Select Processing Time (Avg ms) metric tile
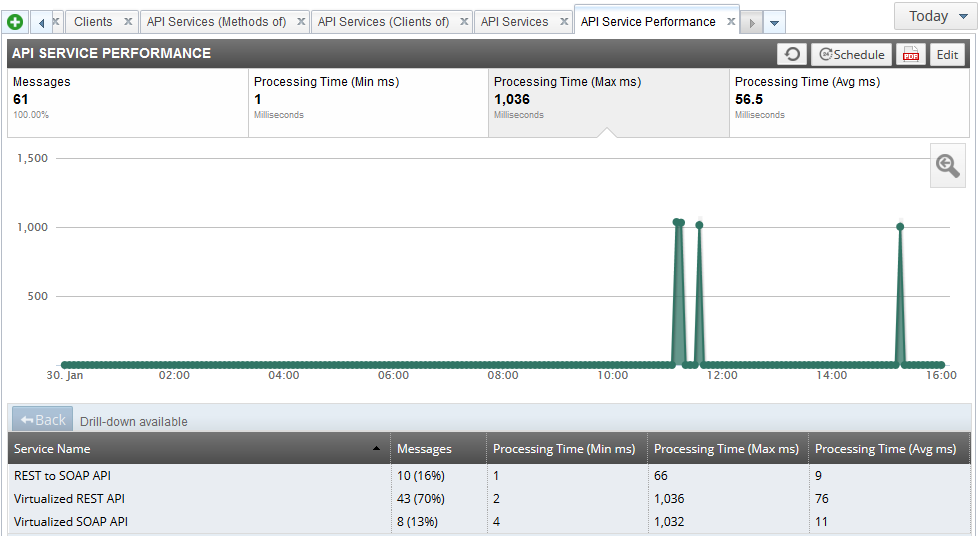Image resolution: width=980 pixels, height=536 pixels. 849,102
